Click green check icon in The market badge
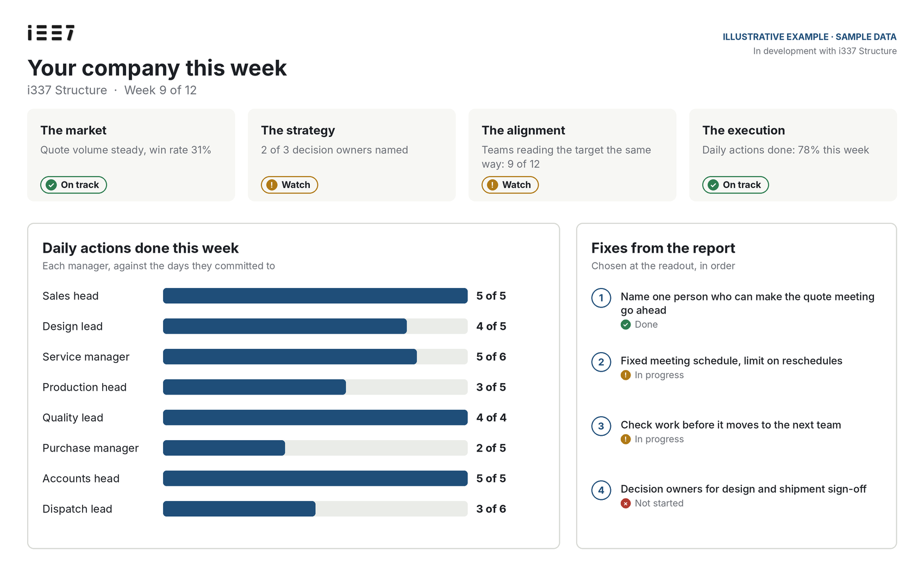 tap(51, 185)
